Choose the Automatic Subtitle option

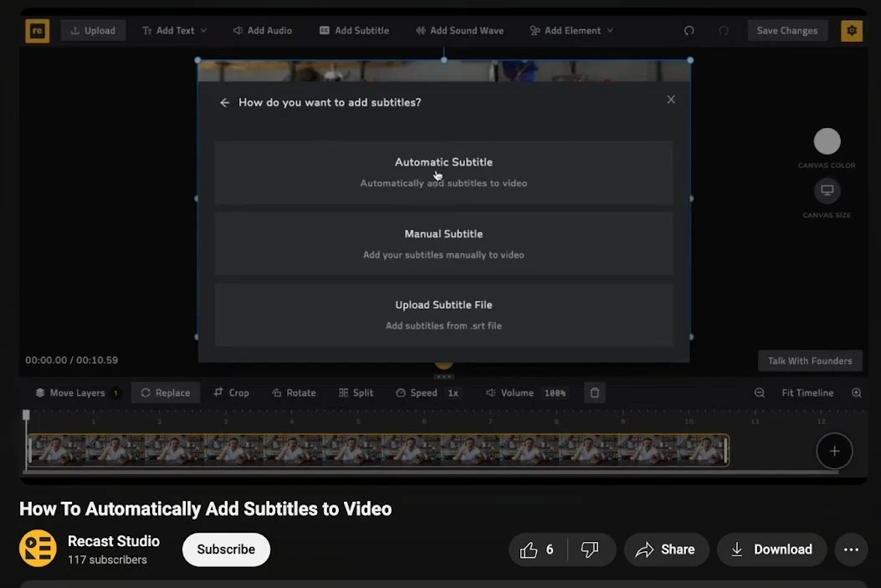(x=443, y=171)
